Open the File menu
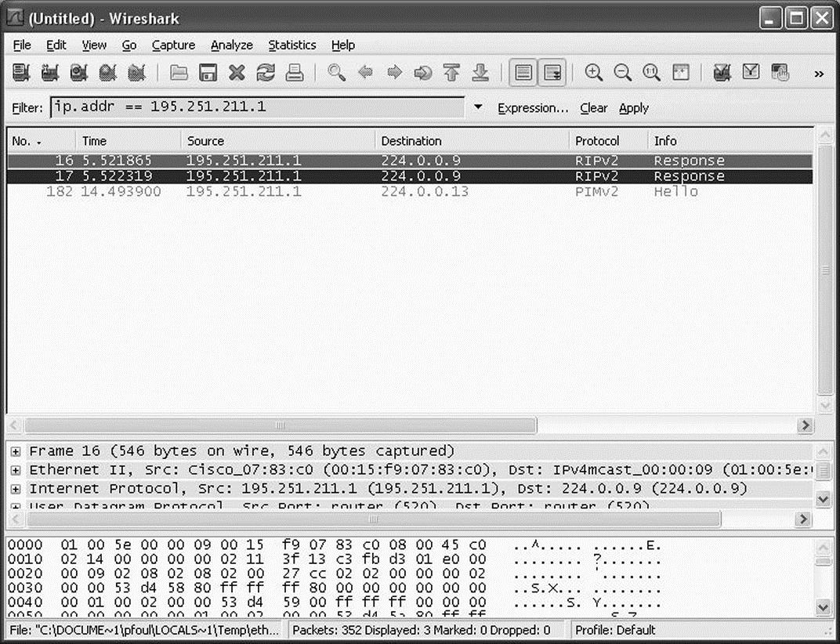This screenshot has width=840, height=644. point(22,45)
